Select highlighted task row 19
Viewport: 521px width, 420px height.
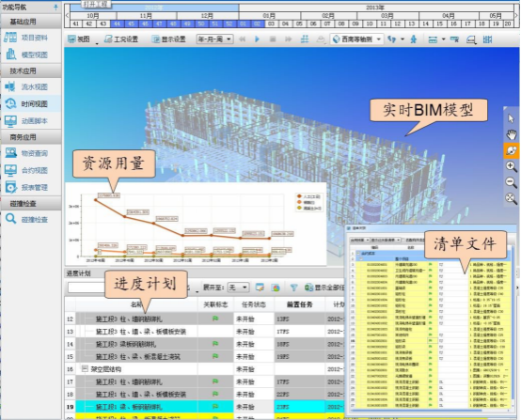[x=205, y=407]
